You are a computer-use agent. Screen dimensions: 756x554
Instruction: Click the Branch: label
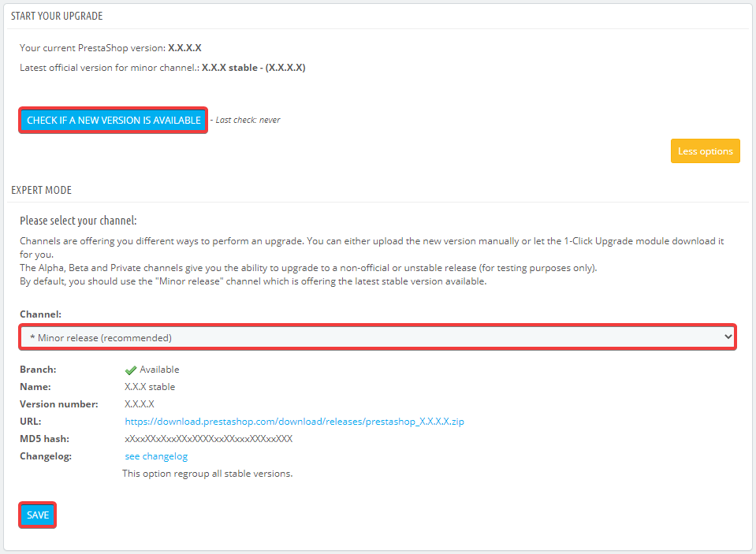tap(37, 370)
